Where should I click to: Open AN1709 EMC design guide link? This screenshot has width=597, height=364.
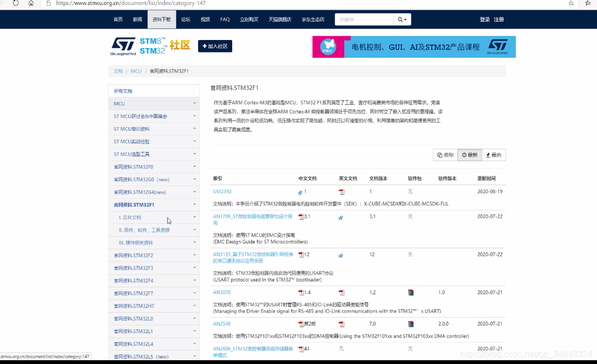click(x=253, y=220)
